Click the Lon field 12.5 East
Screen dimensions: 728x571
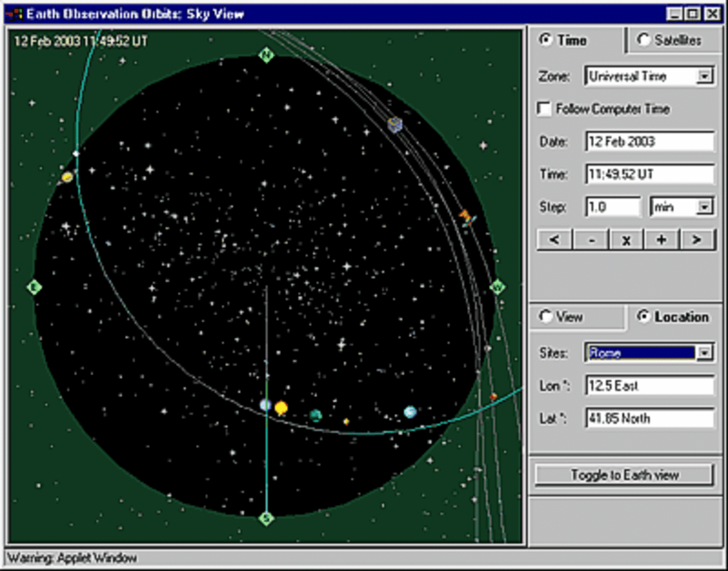coord(650,386)
